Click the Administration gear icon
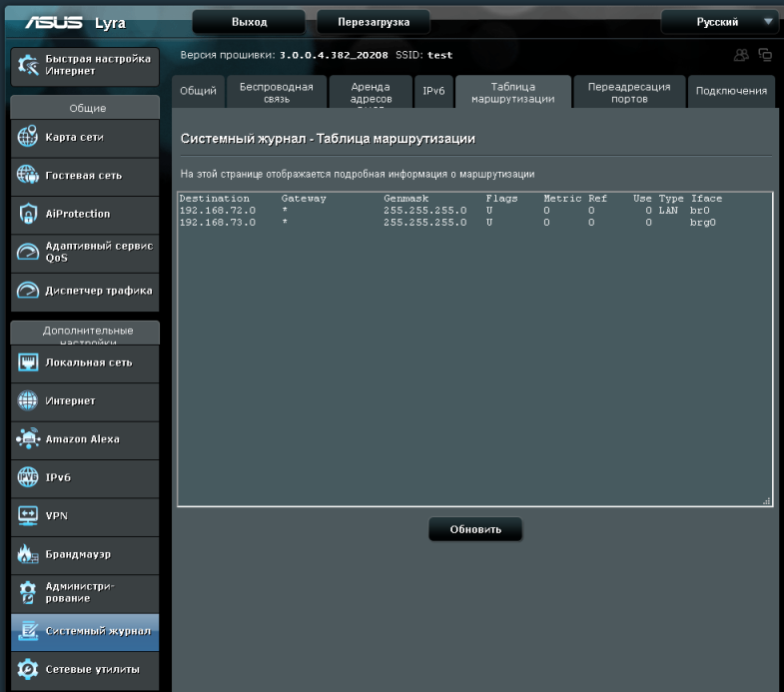784x692 pixels. click(28, 592)
